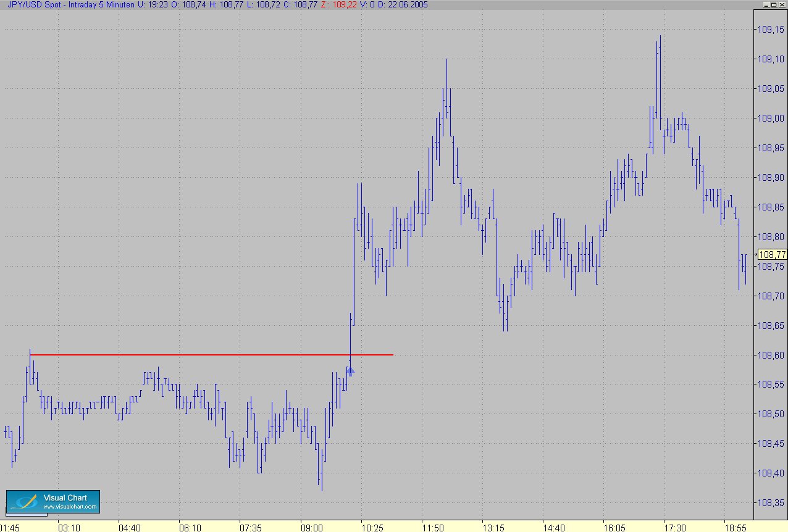Click the 108,45 price axis label
Screen dimensions: 788x532
[771, 443]
